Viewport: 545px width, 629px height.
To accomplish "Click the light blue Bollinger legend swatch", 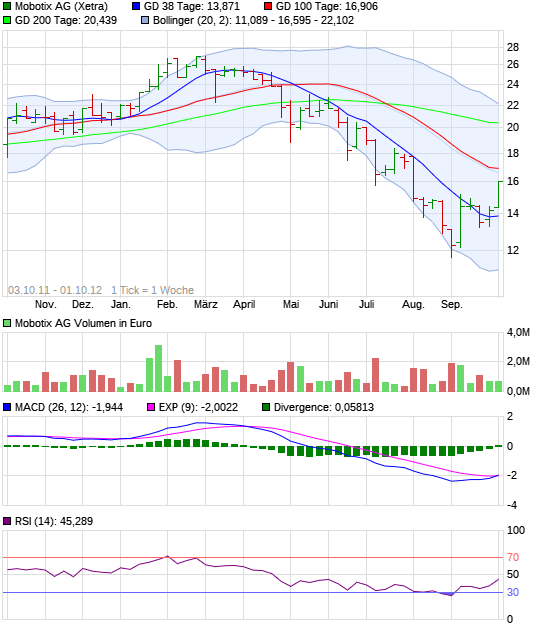I will pyautogui.click(x=145, y=20).
